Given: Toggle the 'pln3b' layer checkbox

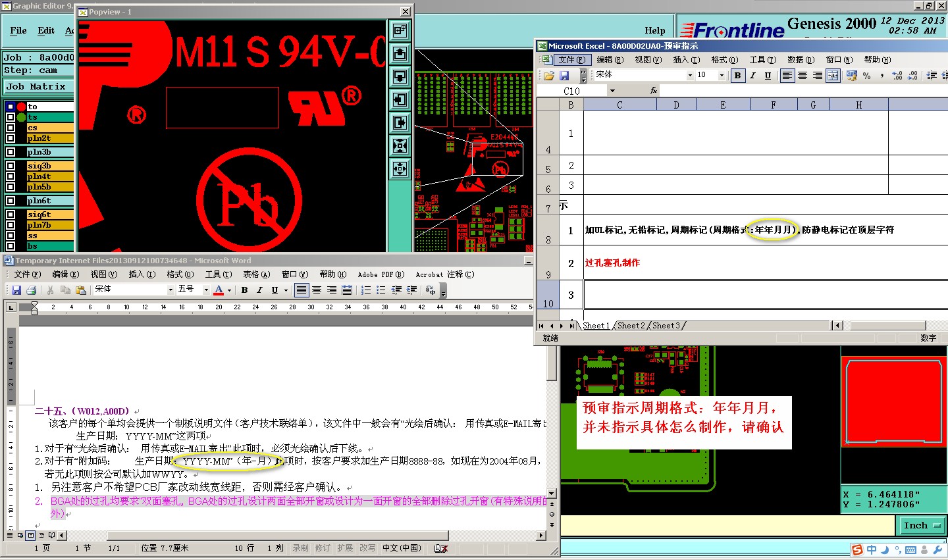Looking at the screenshot, I should tap(11, 152).
